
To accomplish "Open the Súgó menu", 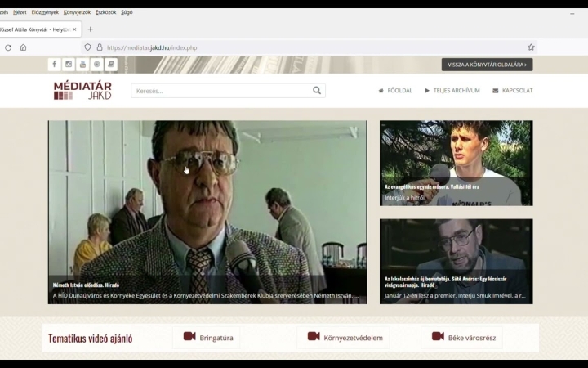I will point(127,12).
